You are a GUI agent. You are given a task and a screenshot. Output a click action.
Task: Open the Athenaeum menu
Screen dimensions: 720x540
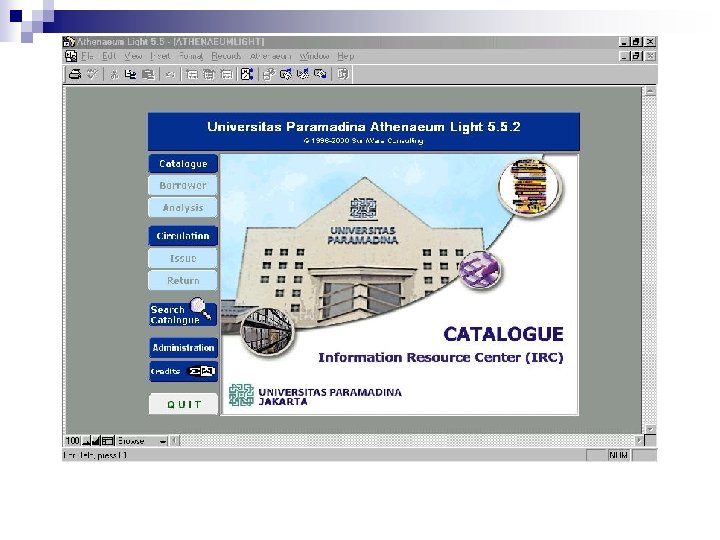point(270,56)
